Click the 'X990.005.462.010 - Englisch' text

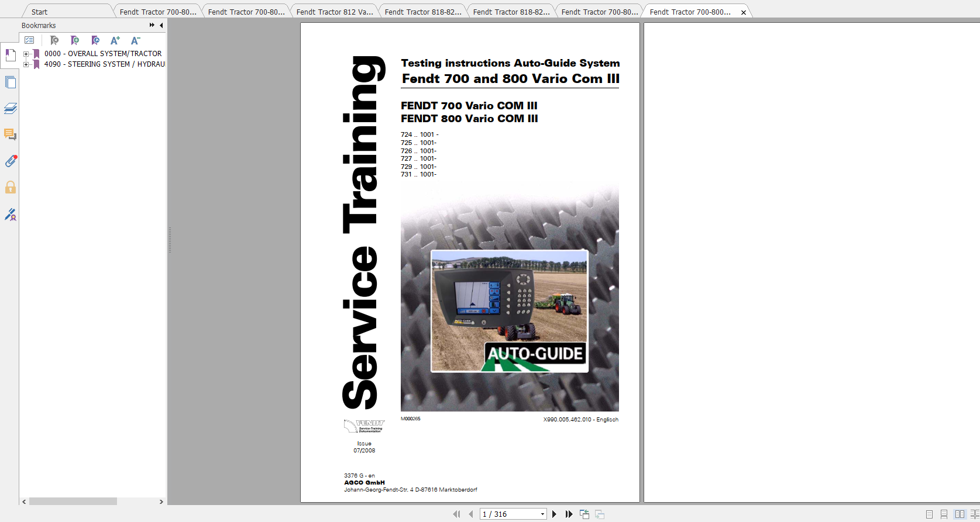580,419
